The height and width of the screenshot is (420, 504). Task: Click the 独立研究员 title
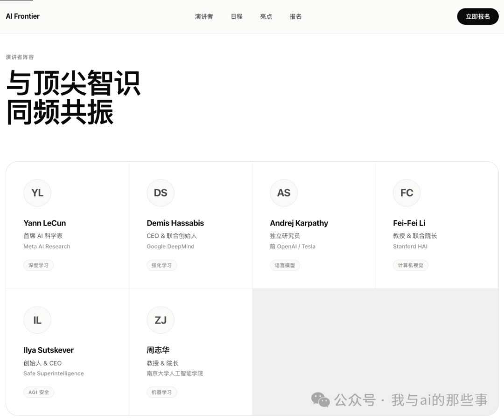[285, 236]
